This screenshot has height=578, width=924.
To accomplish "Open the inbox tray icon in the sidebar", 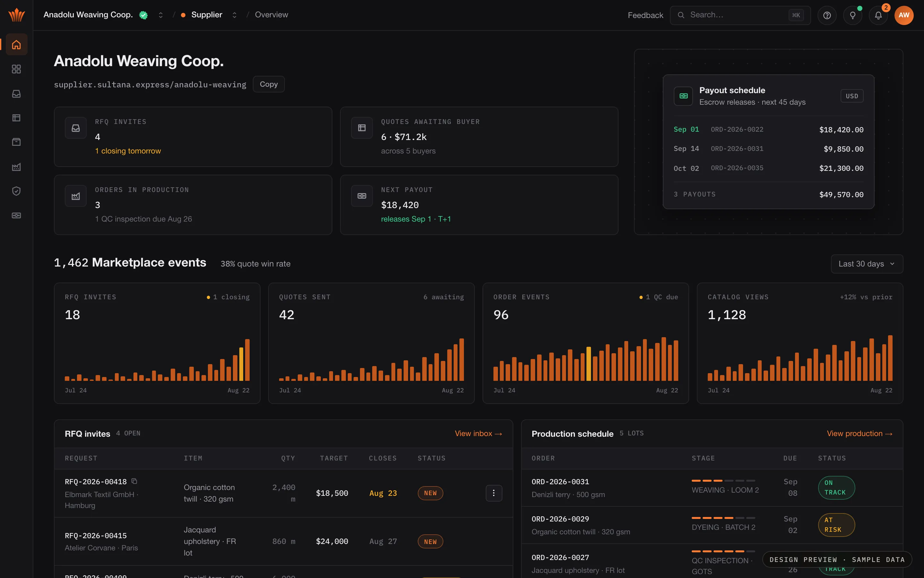I will click(16, 94).
